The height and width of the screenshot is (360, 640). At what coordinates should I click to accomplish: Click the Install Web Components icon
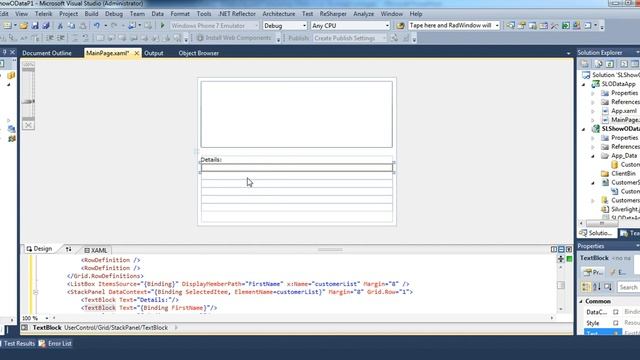(200, 38)
